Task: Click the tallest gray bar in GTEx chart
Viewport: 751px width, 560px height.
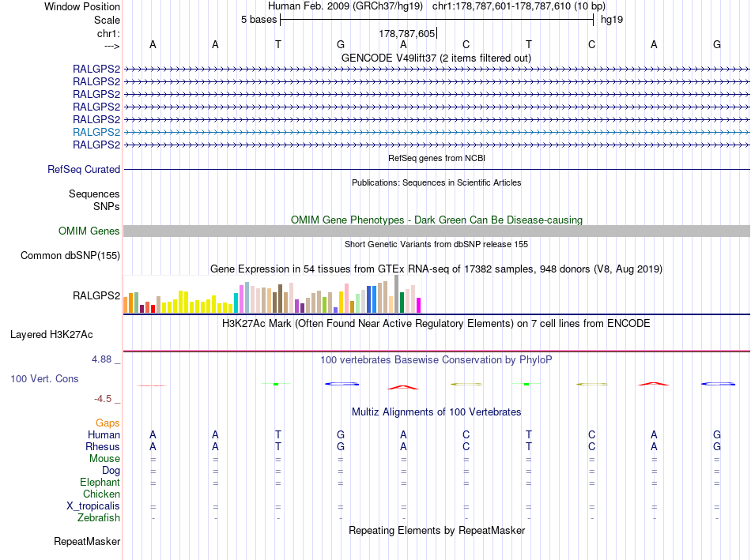Action: (396, 294)
